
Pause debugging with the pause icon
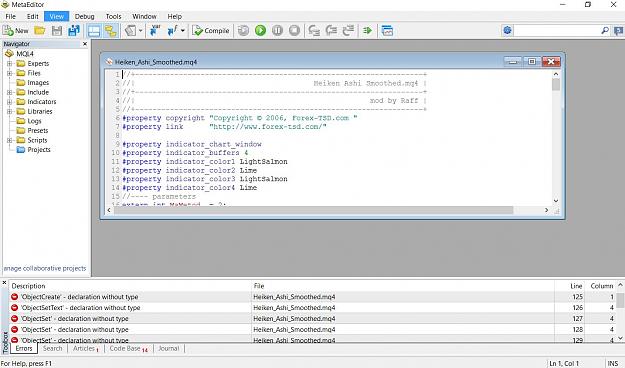click(x=277, y=31)
